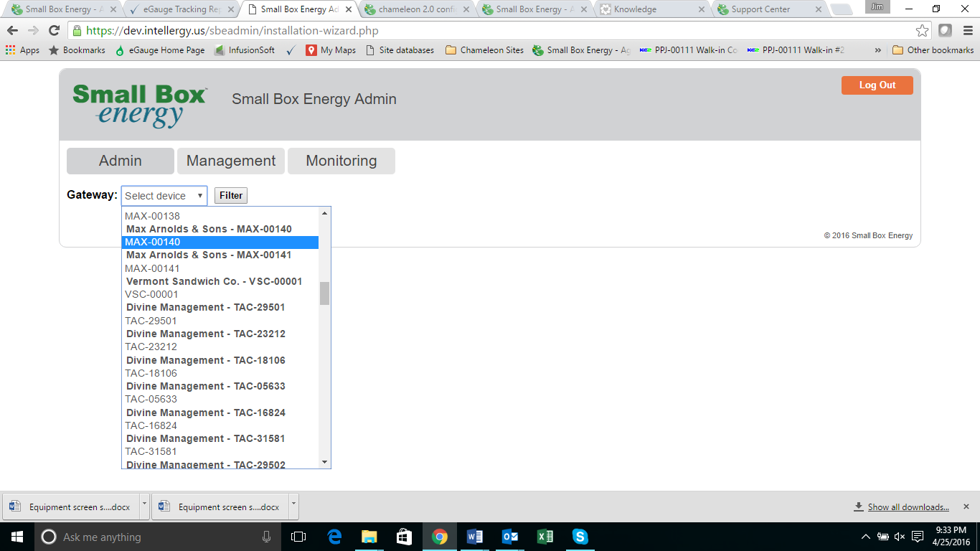980x551 pixels.
Task: Click the device list scrollbar thumb
Action: pos(325,293)
